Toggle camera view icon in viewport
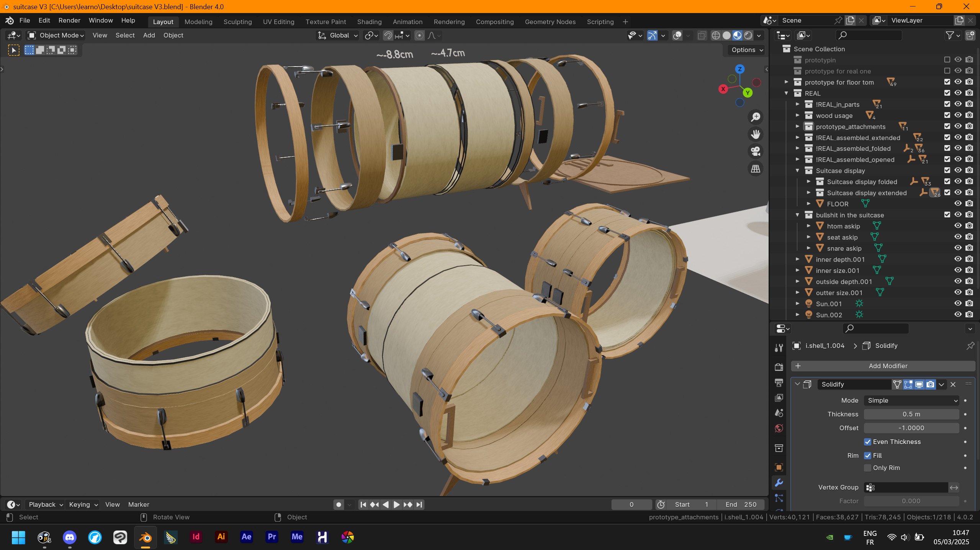The width and height of the screenshot is (980, 550). (x=755, y=152)
